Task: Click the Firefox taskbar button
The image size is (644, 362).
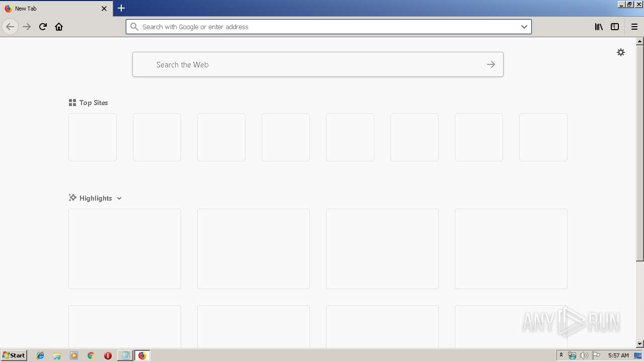Action: 142,355
